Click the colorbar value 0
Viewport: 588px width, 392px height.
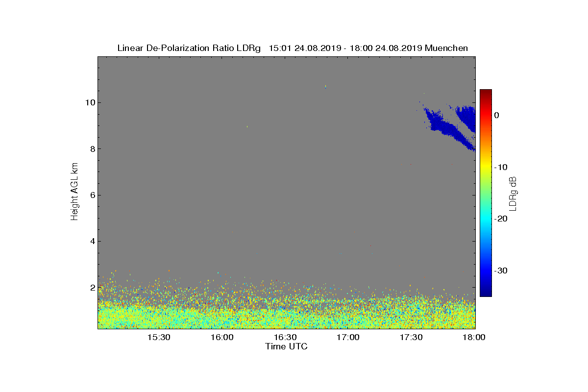[496, 115]
